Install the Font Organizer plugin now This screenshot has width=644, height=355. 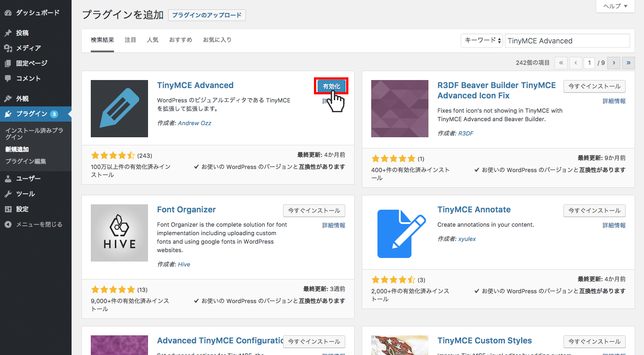point(314,211)
